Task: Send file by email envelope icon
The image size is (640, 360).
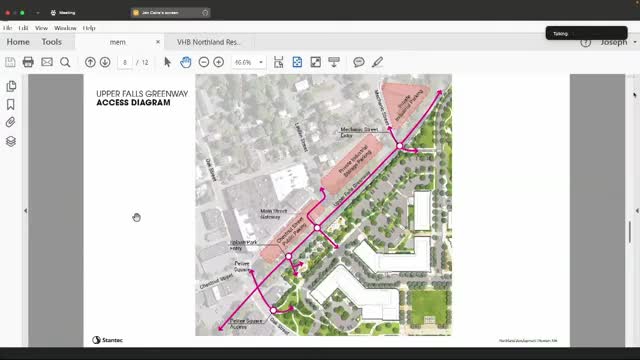Action: (47, 62)
